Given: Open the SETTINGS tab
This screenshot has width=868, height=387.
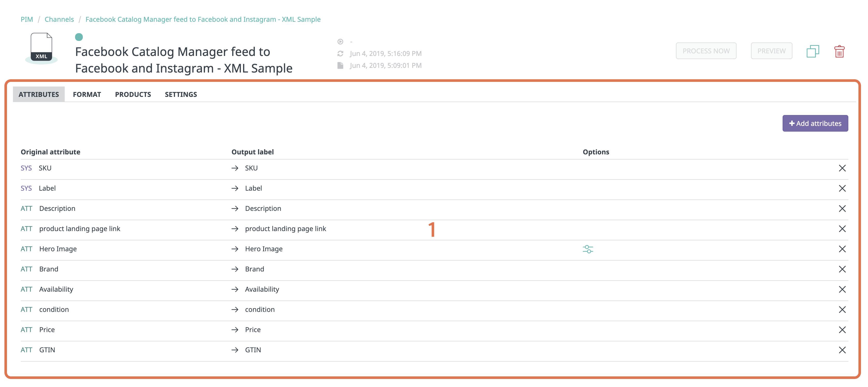Looking at the screenshot, I should click(181, 94).
